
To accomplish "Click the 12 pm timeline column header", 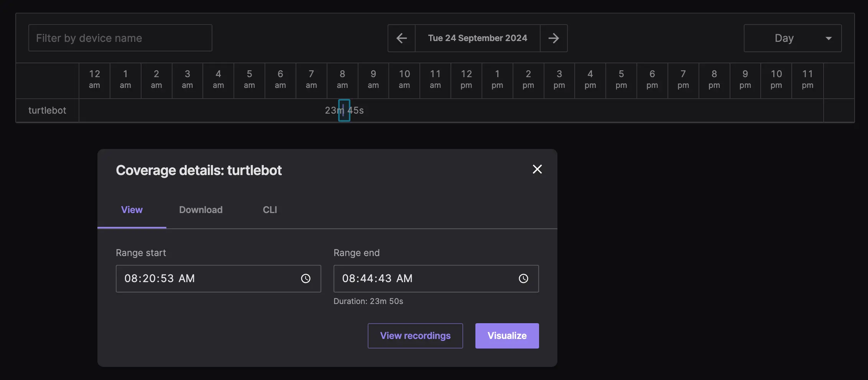I will coord(466,81).
